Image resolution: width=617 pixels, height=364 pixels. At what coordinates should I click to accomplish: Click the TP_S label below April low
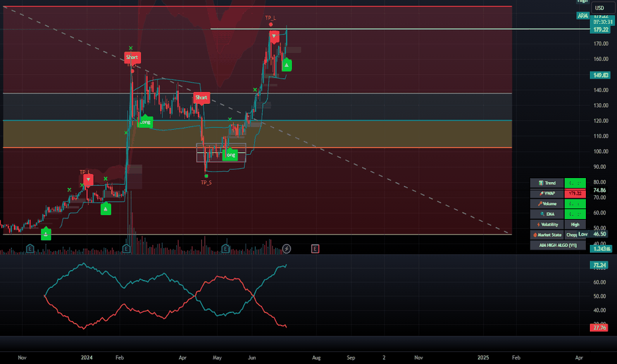[206, 183]
